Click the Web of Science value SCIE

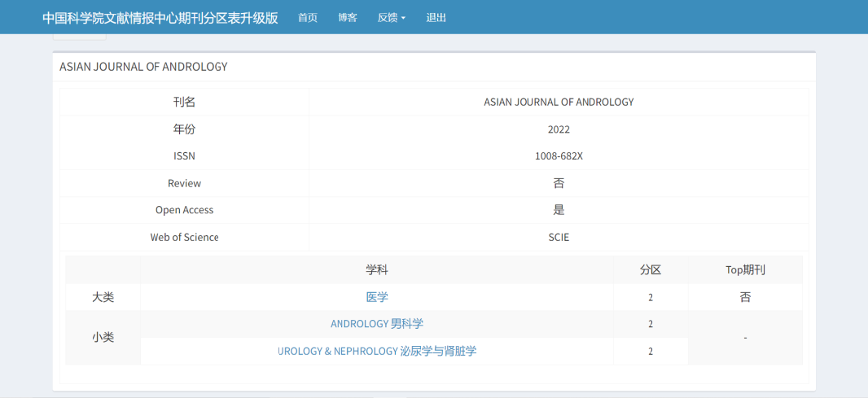pos(559,238)
